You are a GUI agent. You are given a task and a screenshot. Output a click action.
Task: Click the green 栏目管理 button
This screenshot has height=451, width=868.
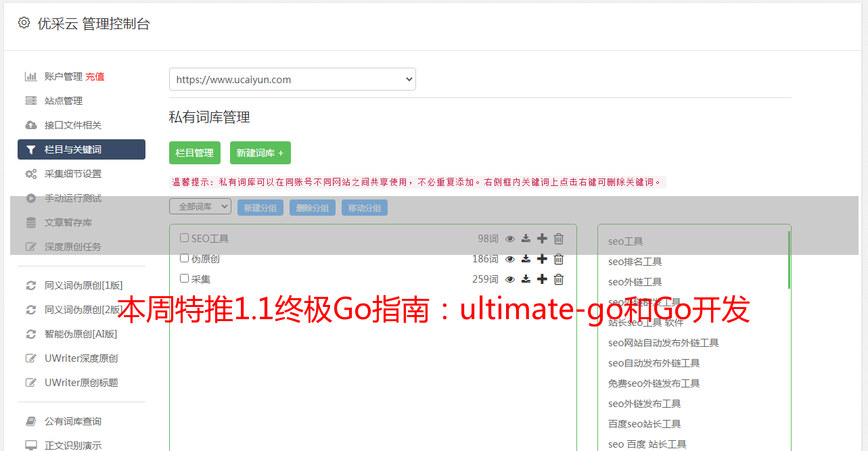195,153
